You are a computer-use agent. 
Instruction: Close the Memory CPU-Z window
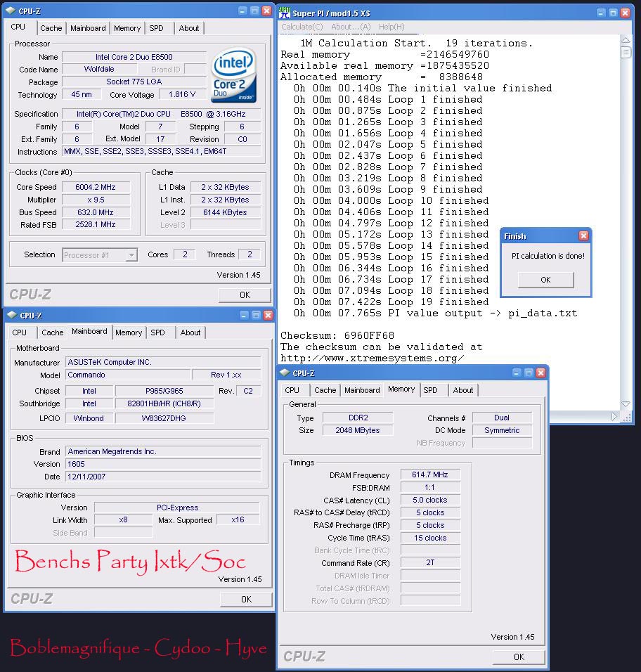(x=540, y=373)
